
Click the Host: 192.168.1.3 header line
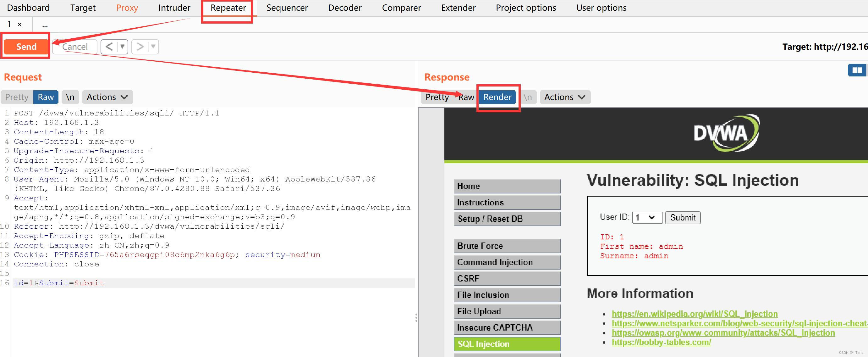pyautogui.click(x=56, y=122)
